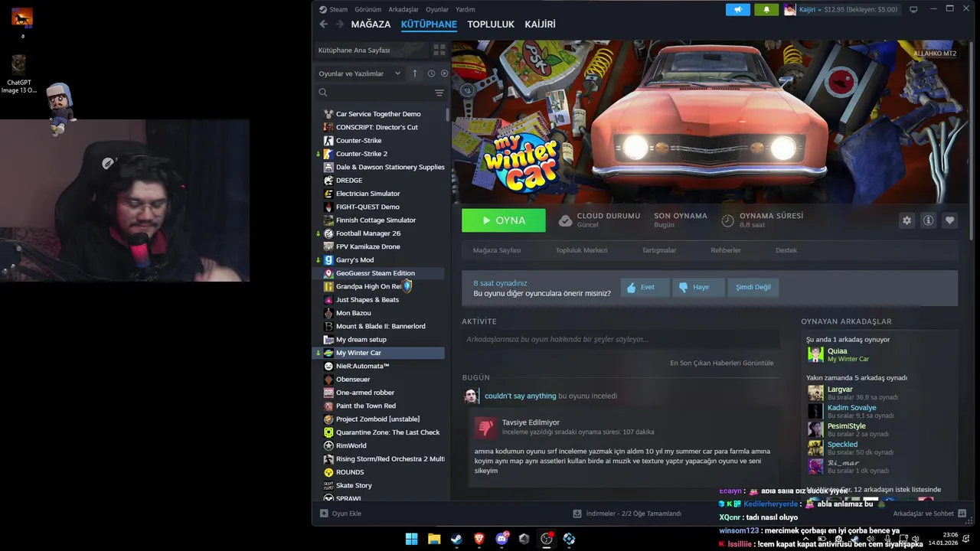Click the library search field
Screen dimensions: 980x551
(374, 93)
